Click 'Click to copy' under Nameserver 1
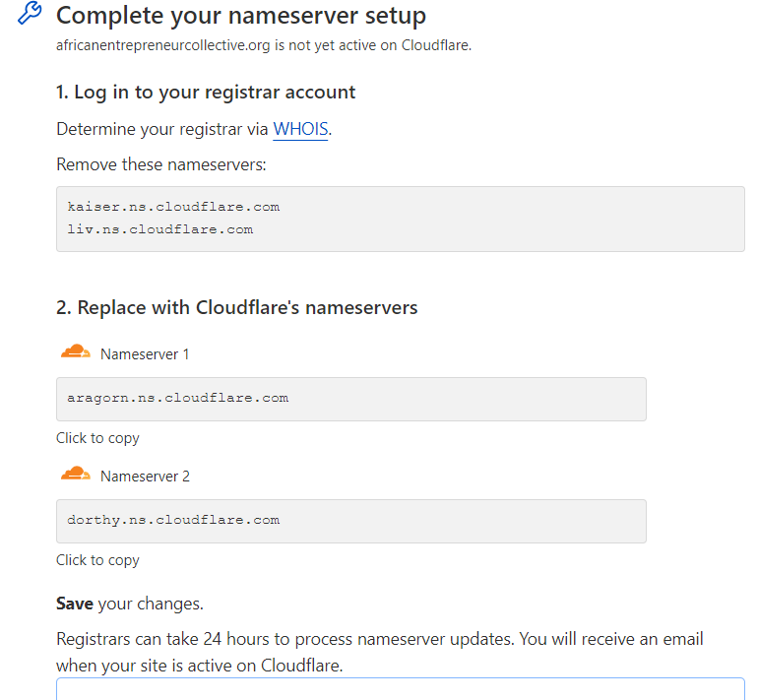The width and height of the screenshot is (758, 700). pos(97,438)
